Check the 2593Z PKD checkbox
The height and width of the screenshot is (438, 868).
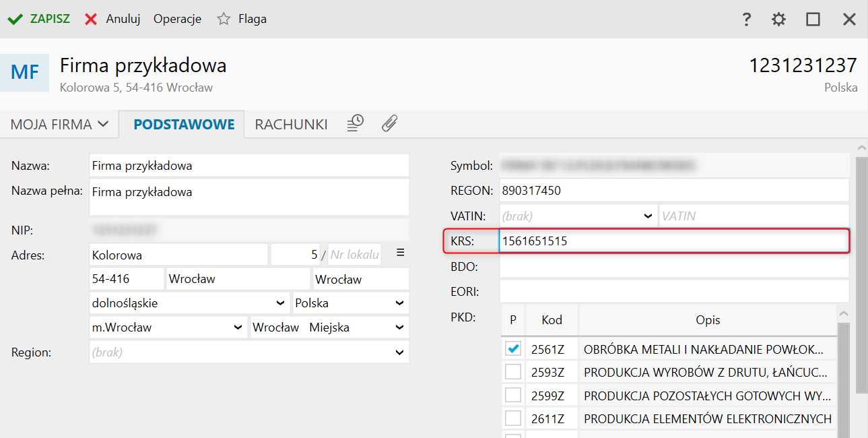[x=513, y=372]
